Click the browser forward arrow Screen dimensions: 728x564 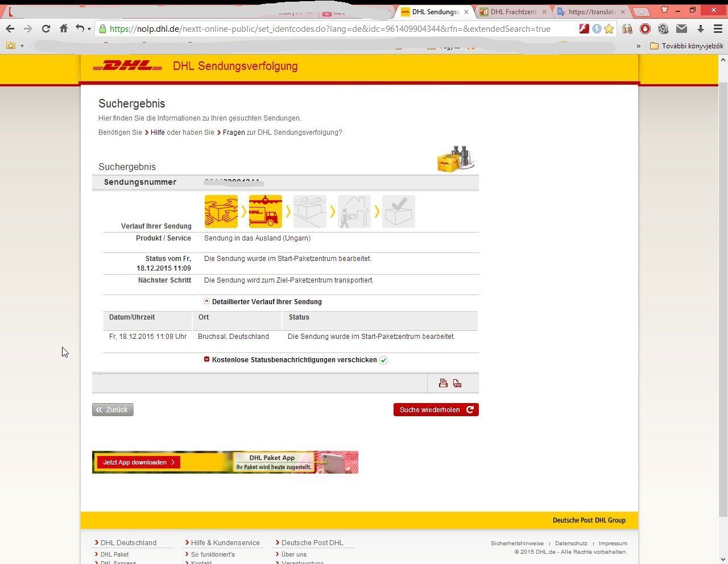coord(28,28)
